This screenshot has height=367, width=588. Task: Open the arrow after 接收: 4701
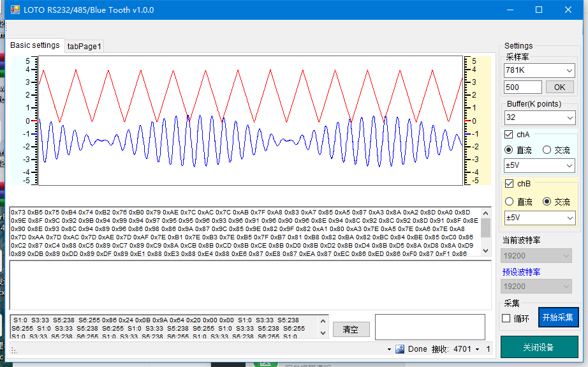point(478,349)
